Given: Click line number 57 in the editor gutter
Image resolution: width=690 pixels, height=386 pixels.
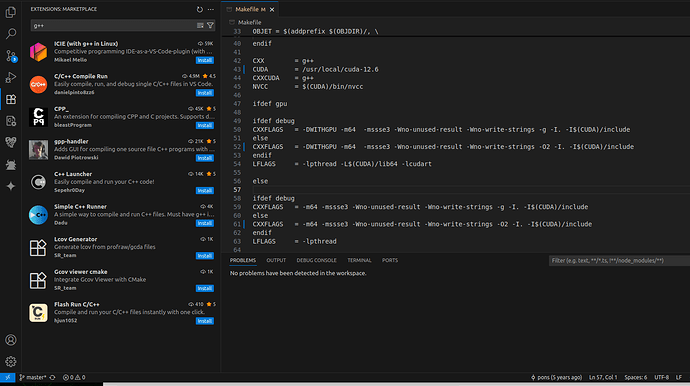Looking at the screenshot, I should 237,190.
